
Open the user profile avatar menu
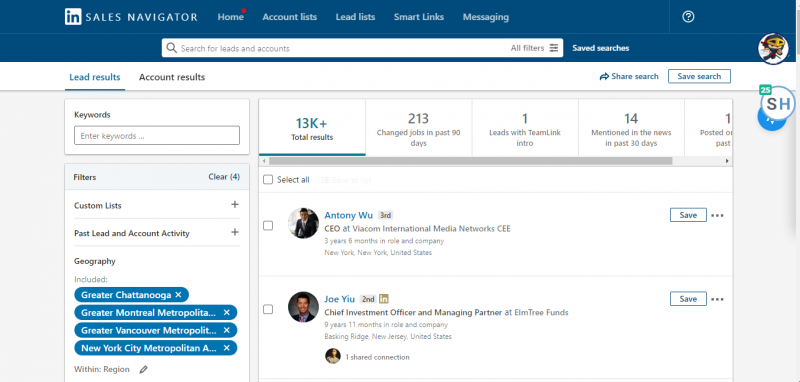point(773,49)
